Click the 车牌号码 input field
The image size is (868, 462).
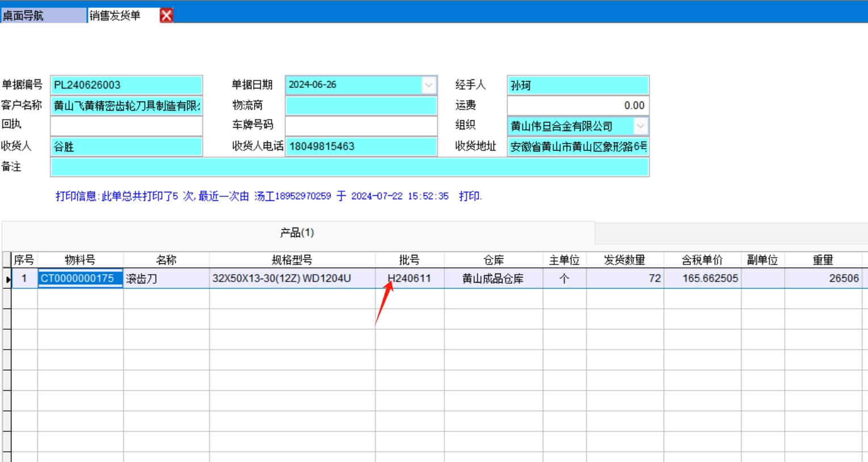pyautogui.click(x=361, y=126)
